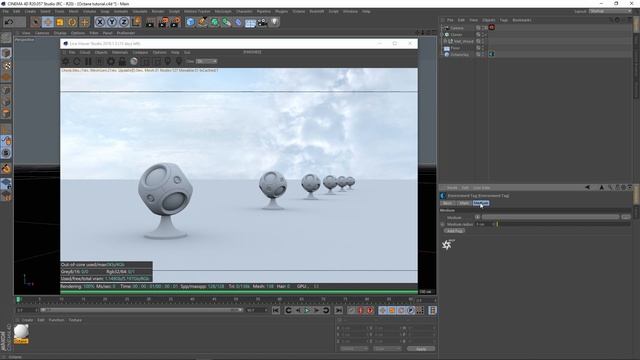Screen dimensions: 640x360
Task: Open the size mode dropdown left of Apply
Action: (387, 349)
